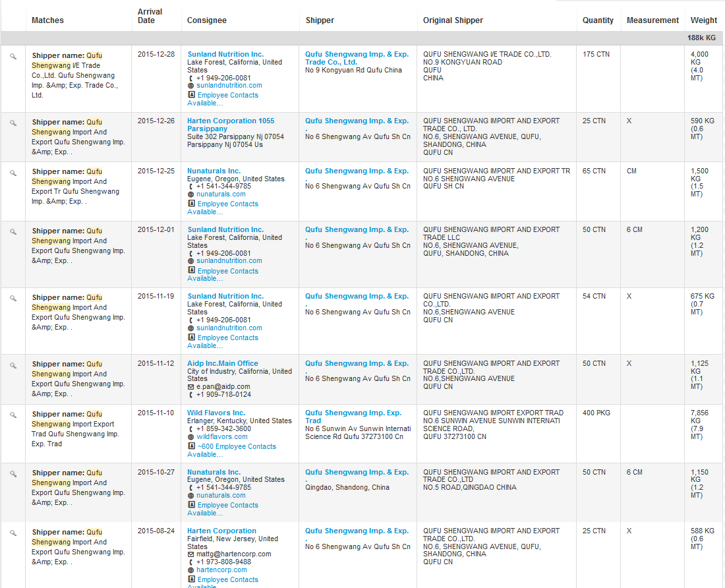Select the 65 CTN quantity cell
Image resolution: width=725 pixels, height=588 pixels.
click(x=594, y=171)
